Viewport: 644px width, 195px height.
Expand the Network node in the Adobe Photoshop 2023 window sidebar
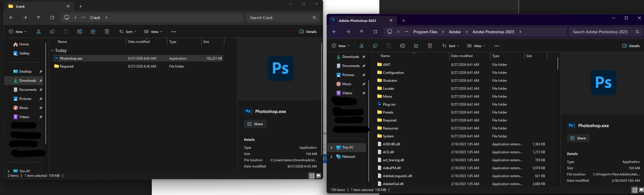[332, 157]
